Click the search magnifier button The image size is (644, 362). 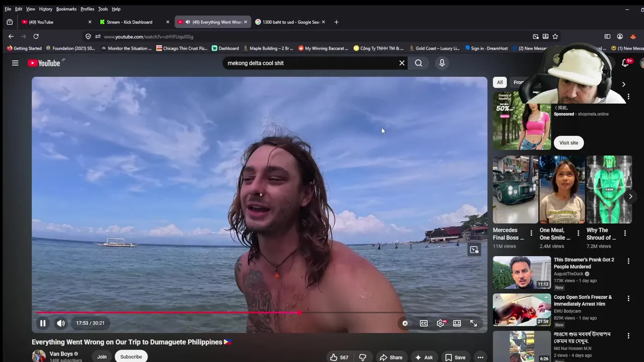[419, 63]
